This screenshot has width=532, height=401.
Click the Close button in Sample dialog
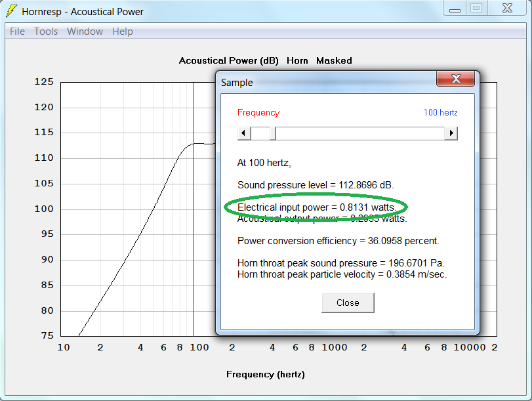(348, 303)
